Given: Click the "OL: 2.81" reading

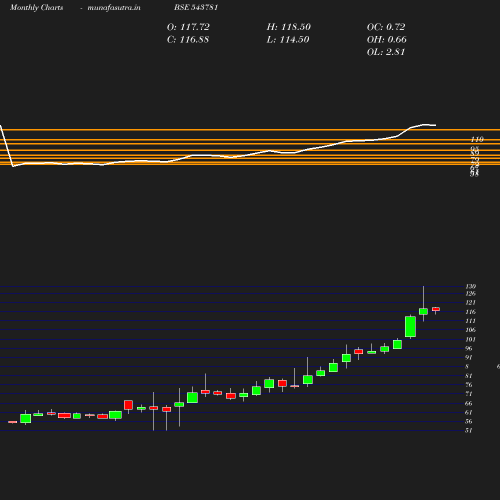Looking at the screenshot, I should pos(386,52).
